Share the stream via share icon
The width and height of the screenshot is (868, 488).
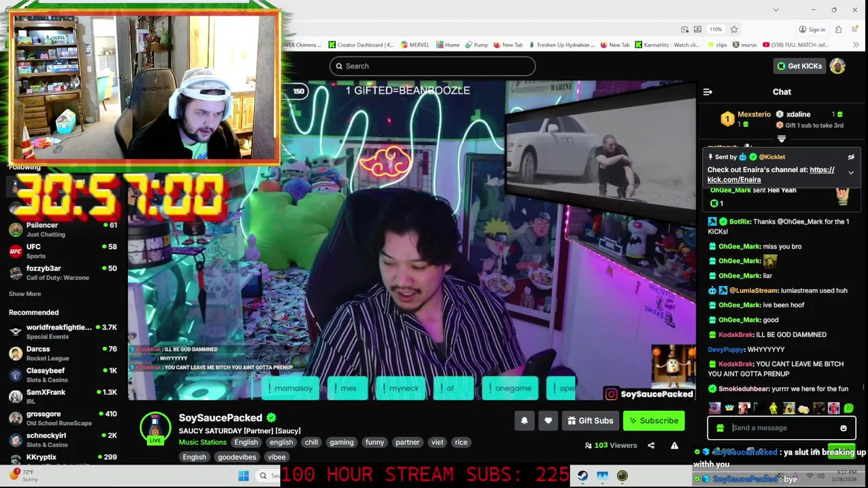(x=651, y=445)
